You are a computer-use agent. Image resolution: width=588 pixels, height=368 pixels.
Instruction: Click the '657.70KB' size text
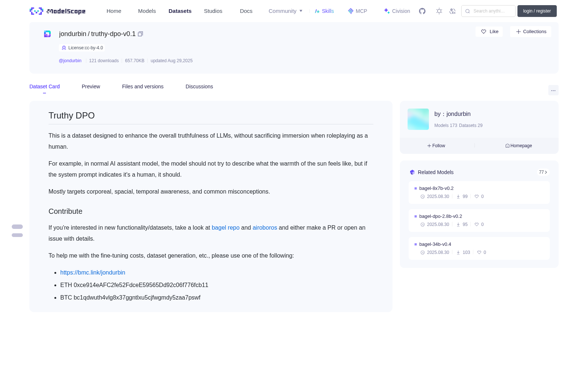(x=135, y=61)
